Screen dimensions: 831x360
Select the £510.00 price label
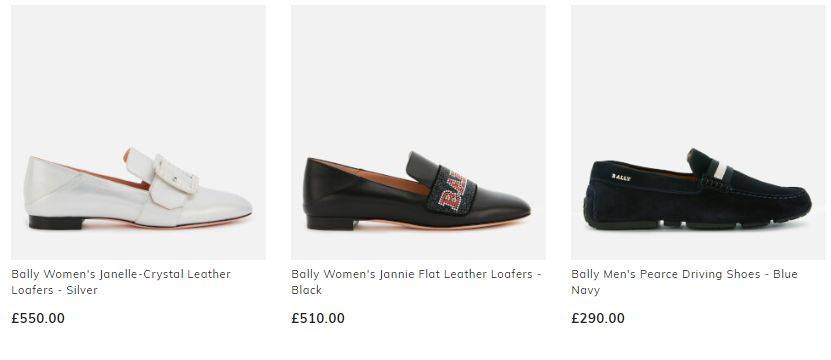318,319
